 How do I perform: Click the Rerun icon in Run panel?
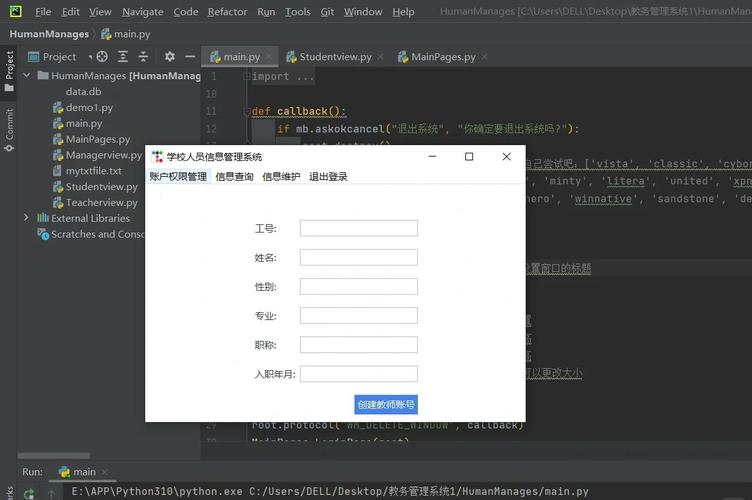coord(29,493)
